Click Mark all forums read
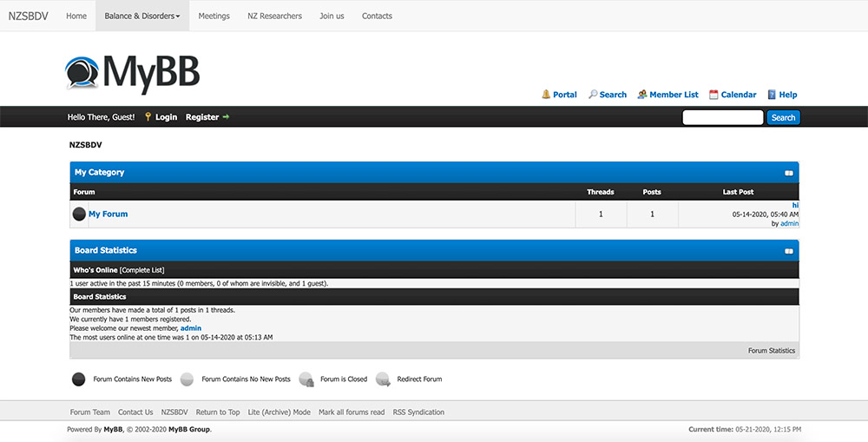This screenshot has width=868, height=442. pyautogui.click(x=352, y=412)
